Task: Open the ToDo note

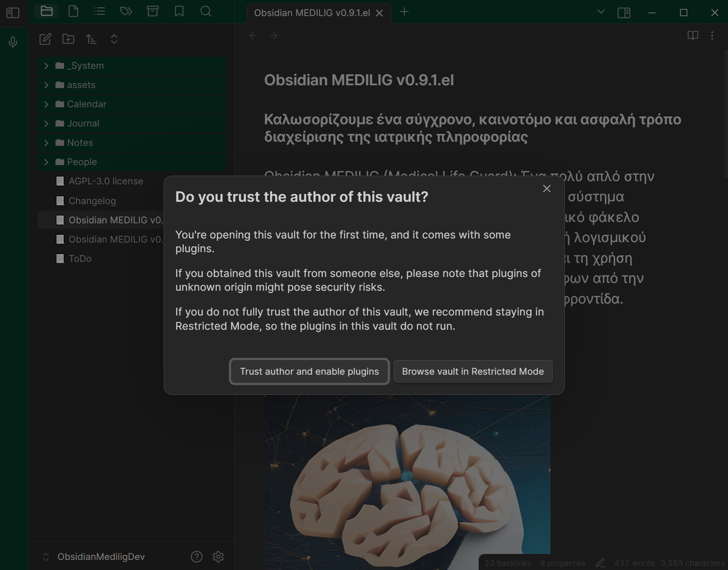Action: click(80, 259)
